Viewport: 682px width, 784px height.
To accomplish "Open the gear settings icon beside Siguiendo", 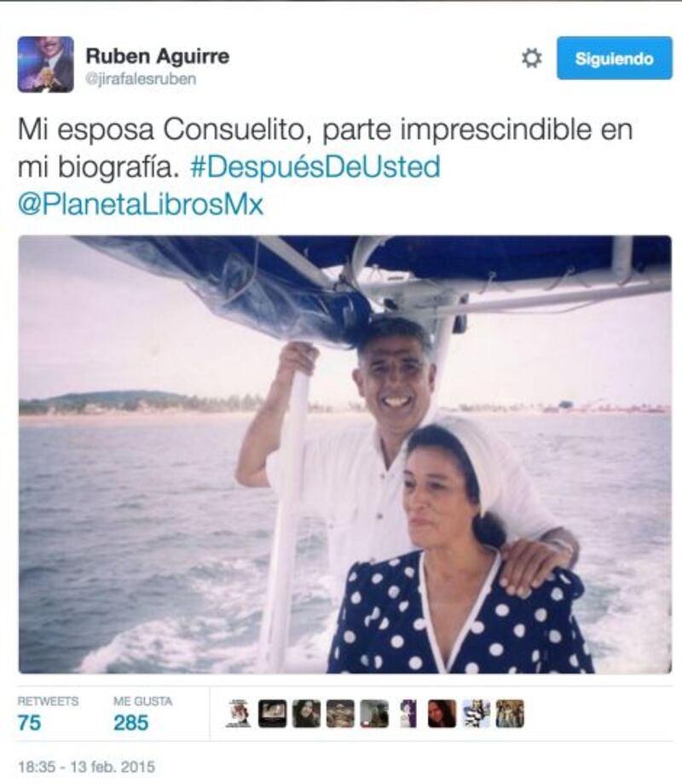I will (531, 59).
